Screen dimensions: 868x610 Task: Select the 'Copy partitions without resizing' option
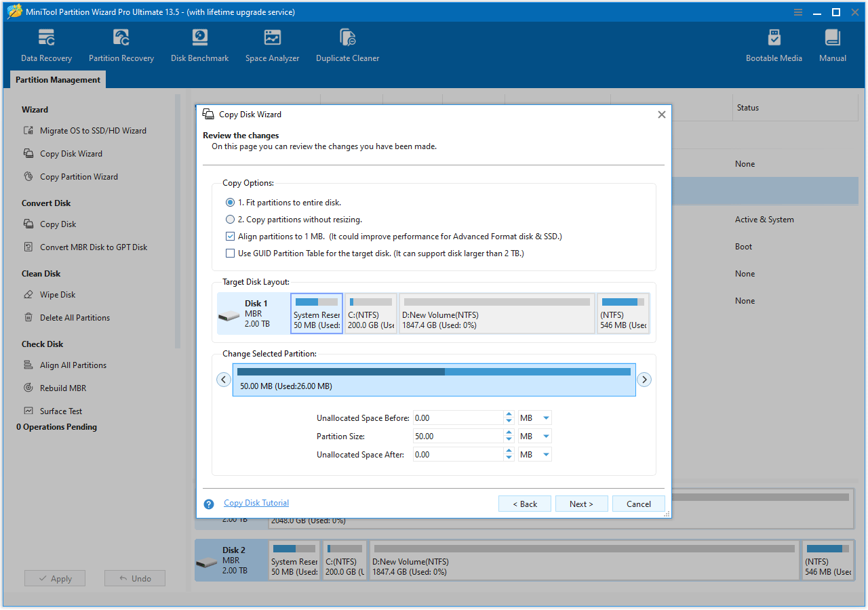point(229,220)
